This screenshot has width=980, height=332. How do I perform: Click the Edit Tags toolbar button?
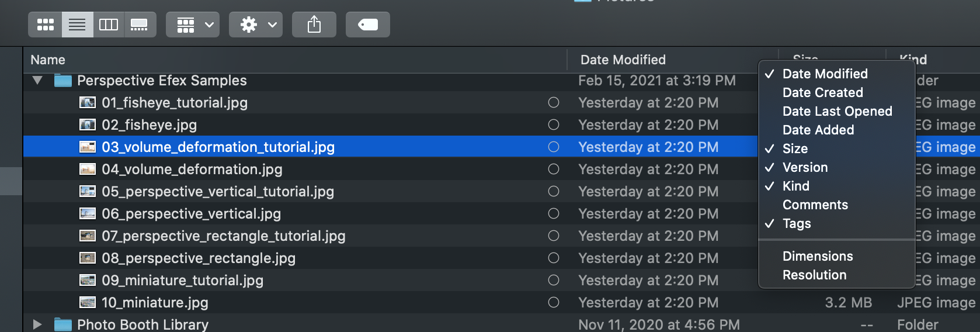click(x=367, y=25)
